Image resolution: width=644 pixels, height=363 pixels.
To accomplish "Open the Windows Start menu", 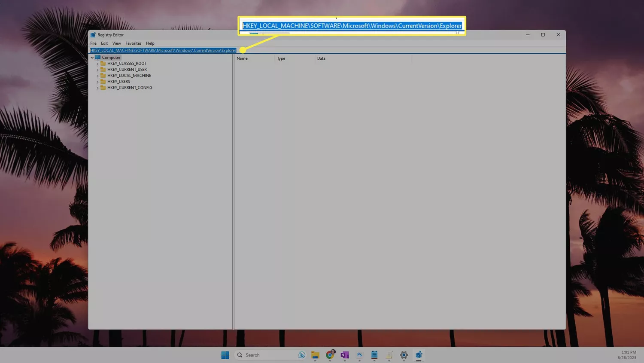I will coord(225,355).
